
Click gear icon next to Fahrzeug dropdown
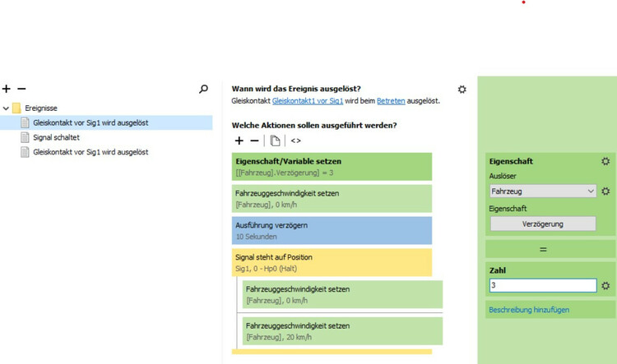605,191
